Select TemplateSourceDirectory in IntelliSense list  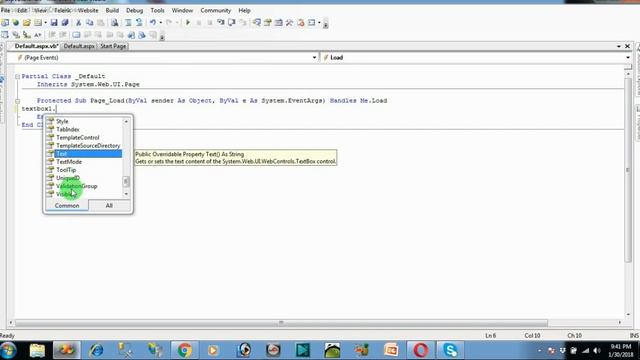(84, 146)
